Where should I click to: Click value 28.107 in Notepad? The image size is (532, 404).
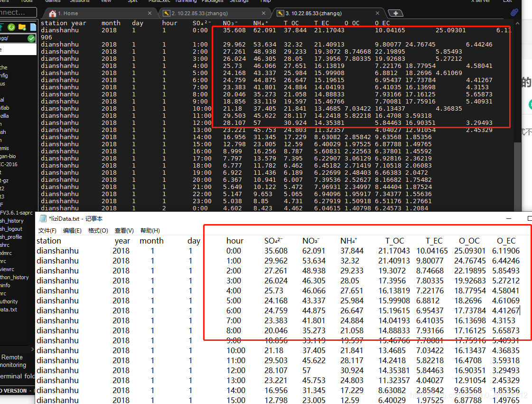[276, 370]
